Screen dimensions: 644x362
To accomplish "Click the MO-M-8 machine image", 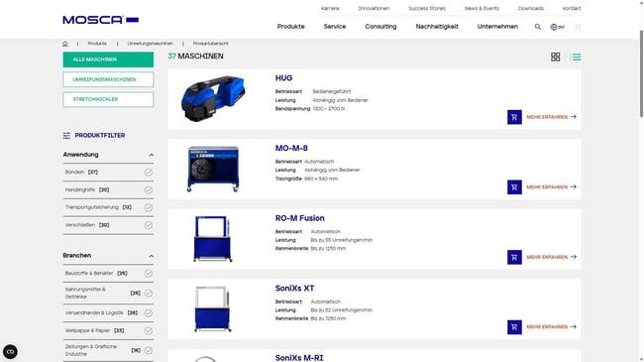I will (x=213, y=169).
